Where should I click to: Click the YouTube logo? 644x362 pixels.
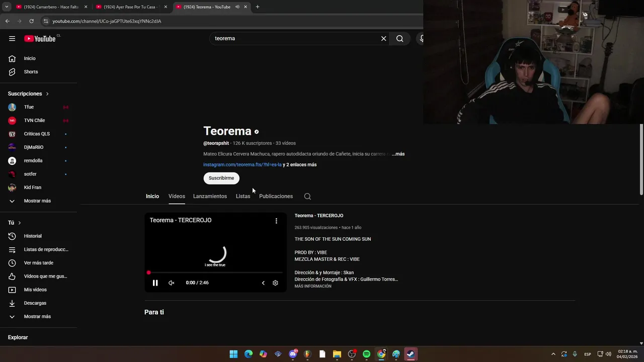point(40,39)
